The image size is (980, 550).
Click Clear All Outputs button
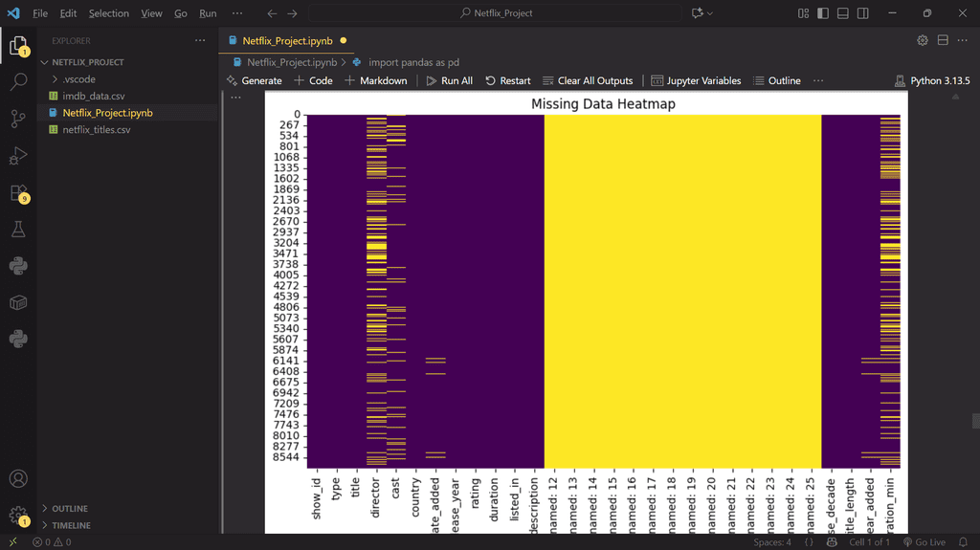588,80
